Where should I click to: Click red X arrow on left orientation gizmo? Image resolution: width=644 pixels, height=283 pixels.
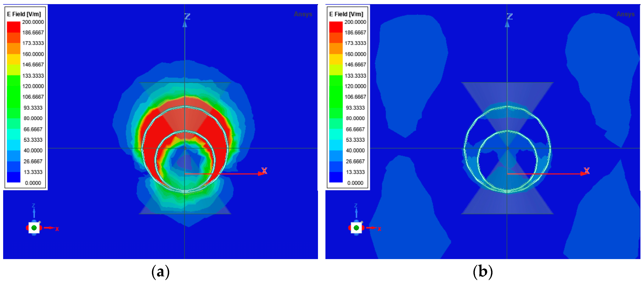[x=49, y=227]
